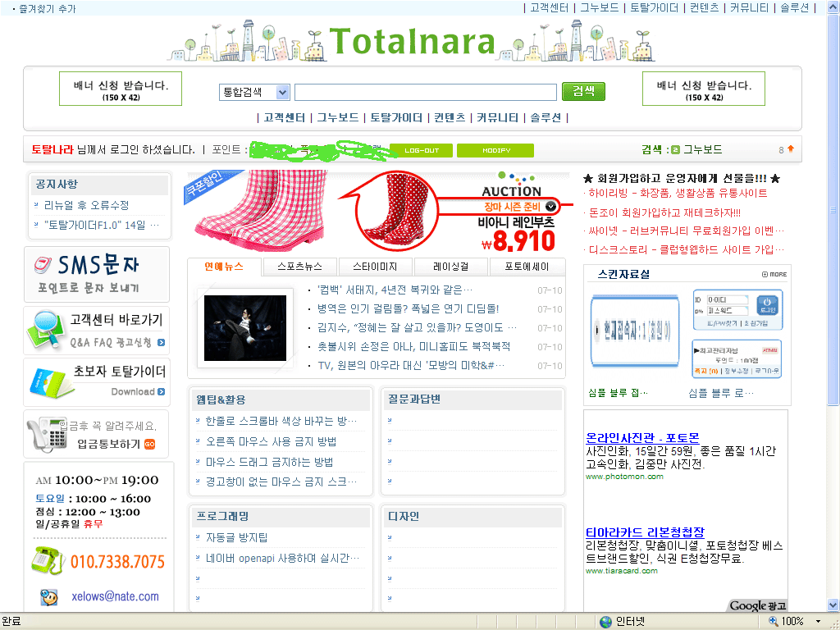Select the 연예뉴스 tab
Viewport: 840px width, 630px height.
coord(224,267)
